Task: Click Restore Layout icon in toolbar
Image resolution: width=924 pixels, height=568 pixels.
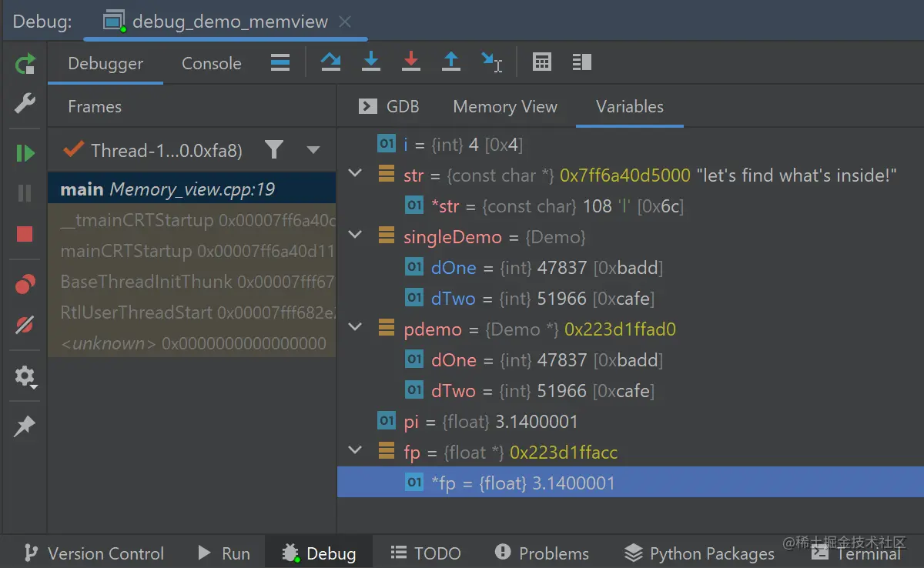Action: (x=582, y=62)
